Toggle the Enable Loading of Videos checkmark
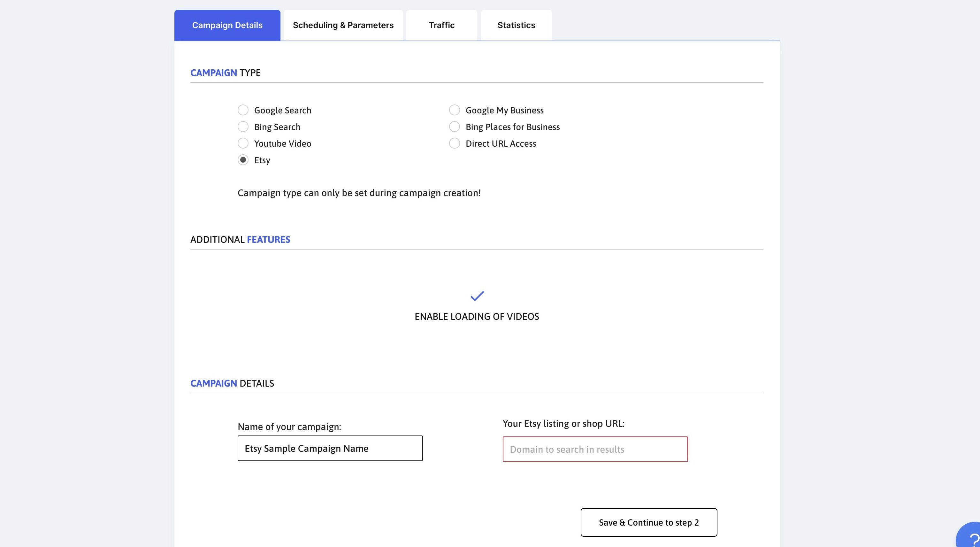 click(477, 296)
